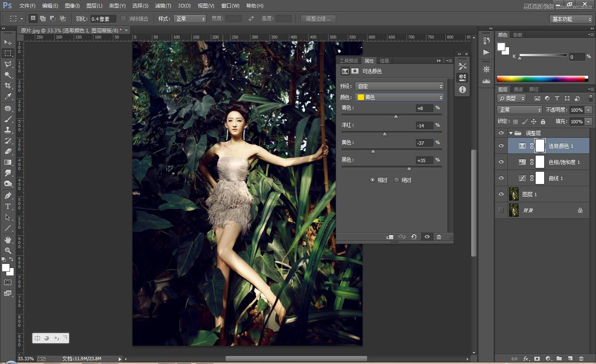Click the foreground color swatch
596x364 pixels.
tap(5, 267)
